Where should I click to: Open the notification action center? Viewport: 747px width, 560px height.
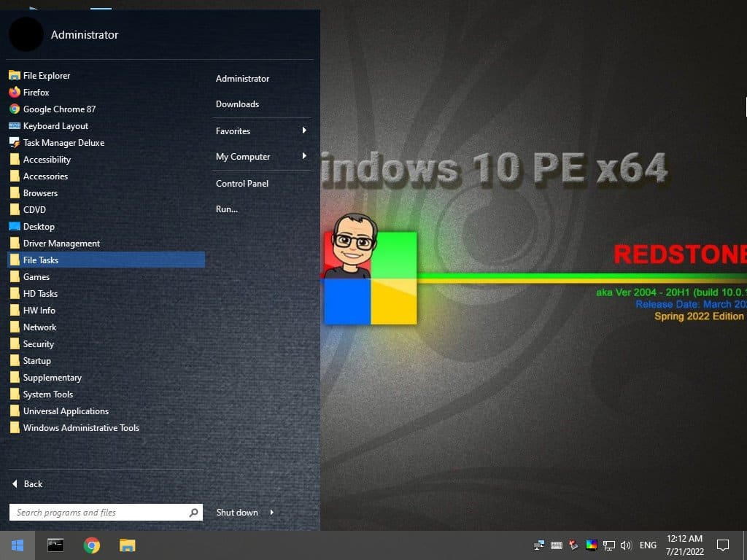[x=723, y=545]
